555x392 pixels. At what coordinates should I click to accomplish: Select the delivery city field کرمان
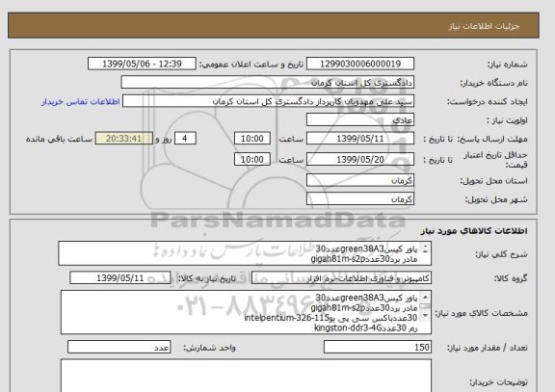coord(360,198)
